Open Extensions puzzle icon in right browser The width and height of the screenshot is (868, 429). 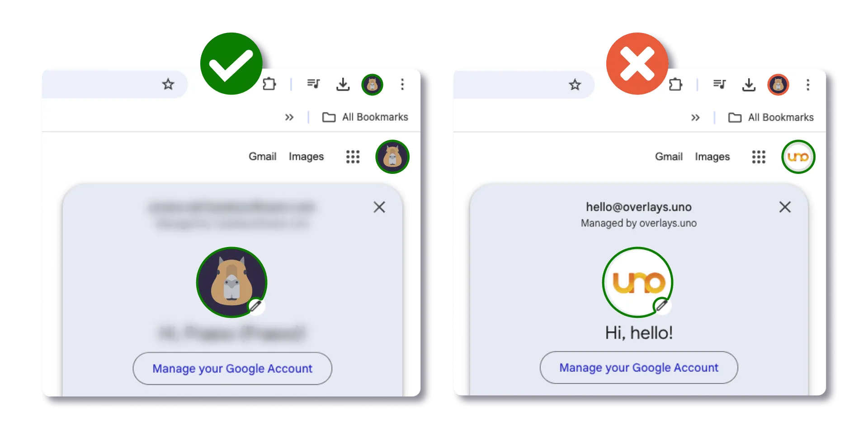[x=676, y=84]
